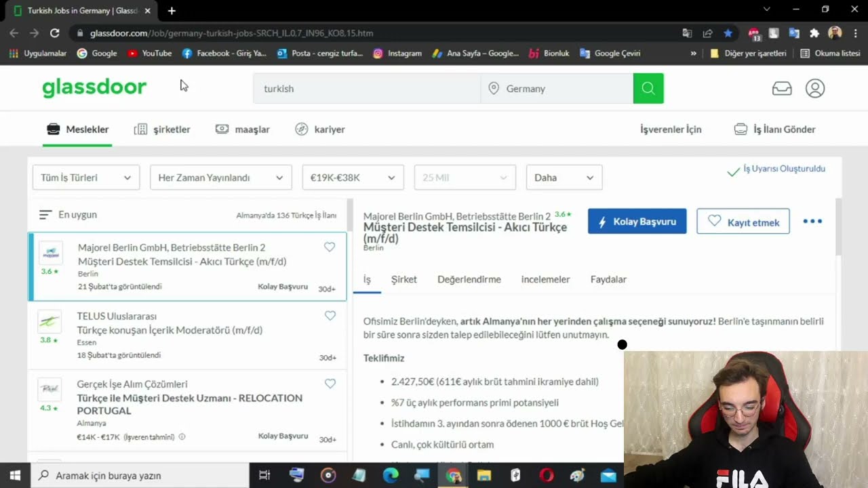
Task: Open the En uygun sort menu
Action: coord(68,215)
